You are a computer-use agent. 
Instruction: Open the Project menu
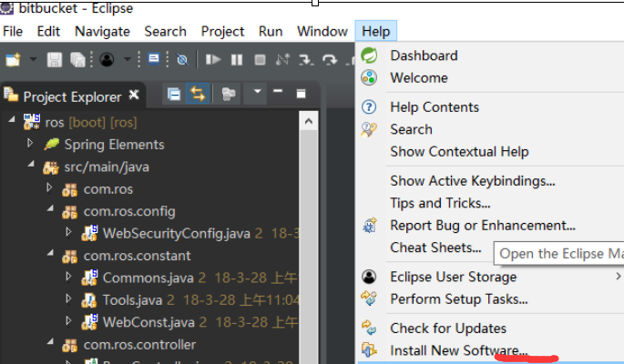pyautogui.click(x=222, y=31)
